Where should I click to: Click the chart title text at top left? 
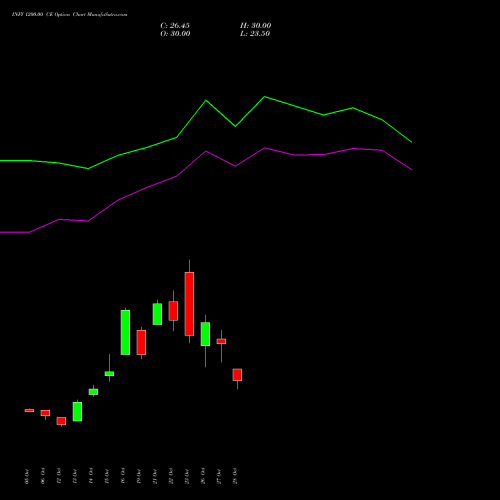[x=69, y=14]
